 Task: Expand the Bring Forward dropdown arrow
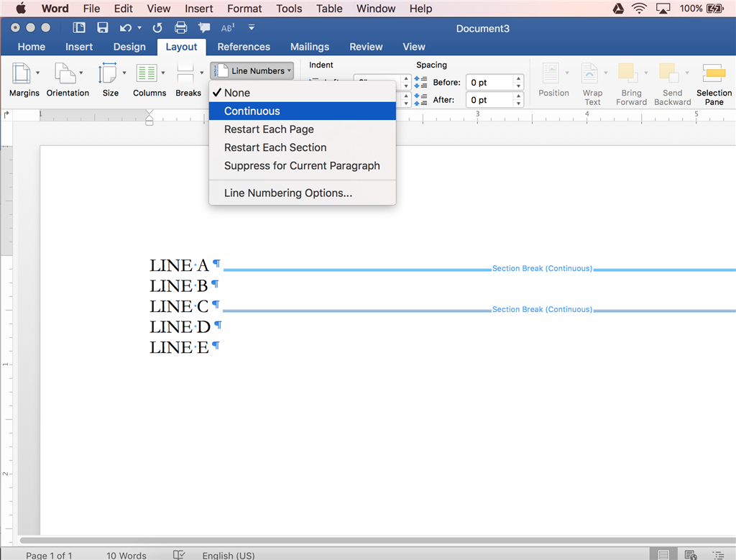[x=646, y=73]
